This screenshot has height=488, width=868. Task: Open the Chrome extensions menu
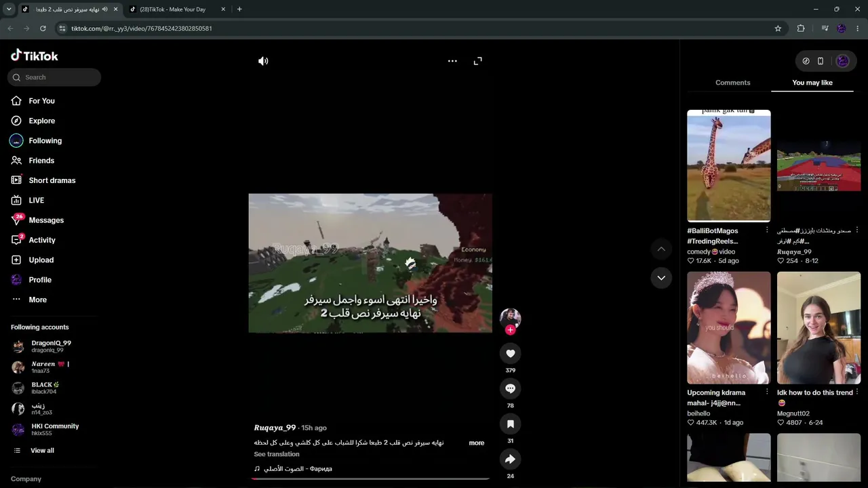click(x=801, y=28)
